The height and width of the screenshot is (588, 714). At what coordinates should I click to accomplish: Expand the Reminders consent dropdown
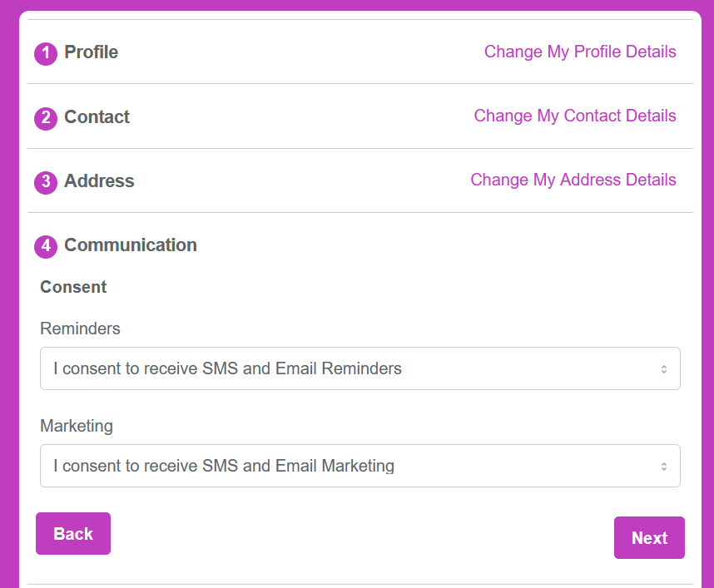point(360,368)
